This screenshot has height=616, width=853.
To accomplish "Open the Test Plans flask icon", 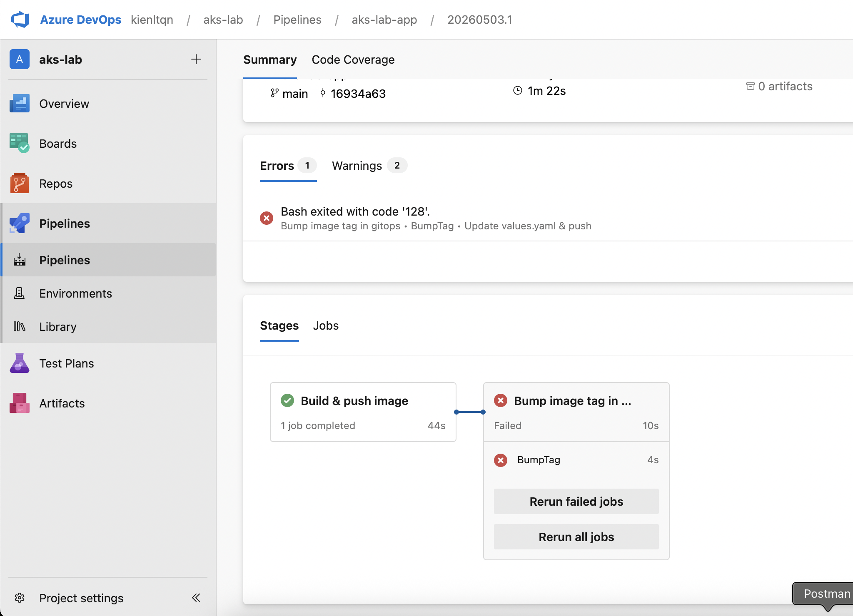I will click(x=20, y=363).
